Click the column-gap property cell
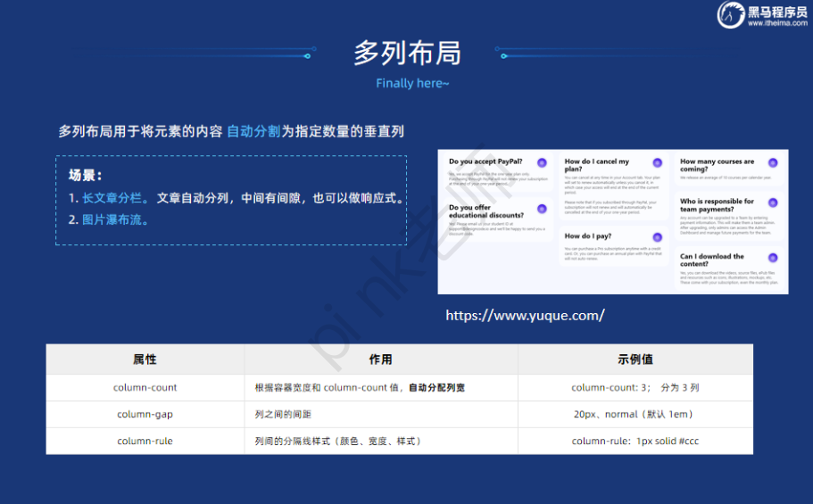Viewport: 813px width, 504px height. (145, 414)
